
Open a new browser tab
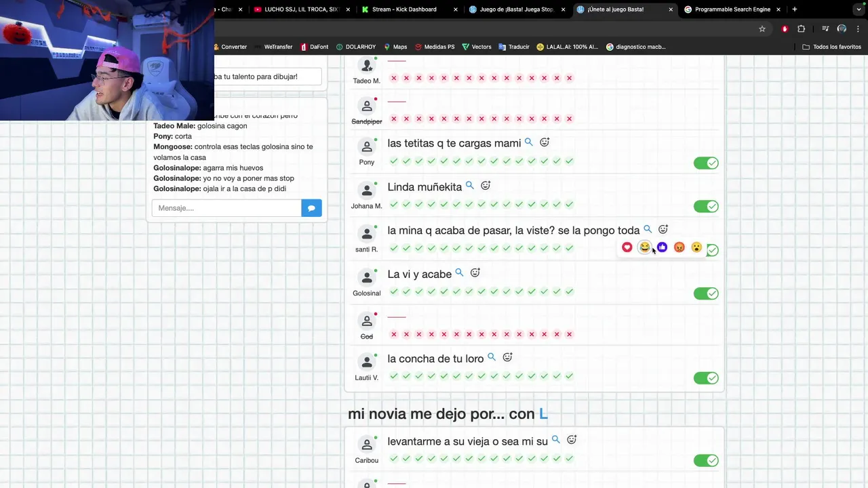[795, 9]
